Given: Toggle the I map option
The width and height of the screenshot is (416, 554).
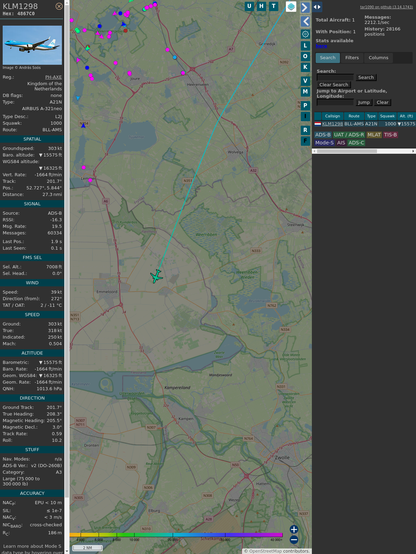Looking at the screenshot, I should 305,116.
